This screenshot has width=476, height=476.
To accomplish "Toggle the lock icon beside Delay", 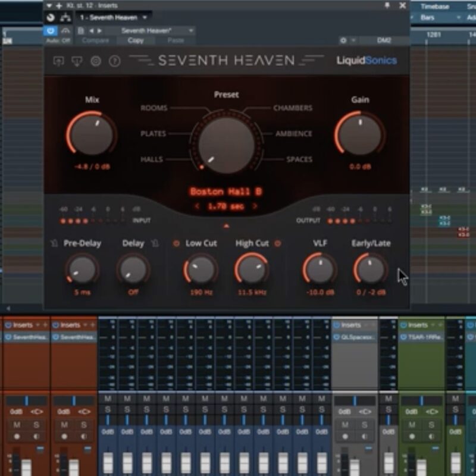I will pos(155,243).
